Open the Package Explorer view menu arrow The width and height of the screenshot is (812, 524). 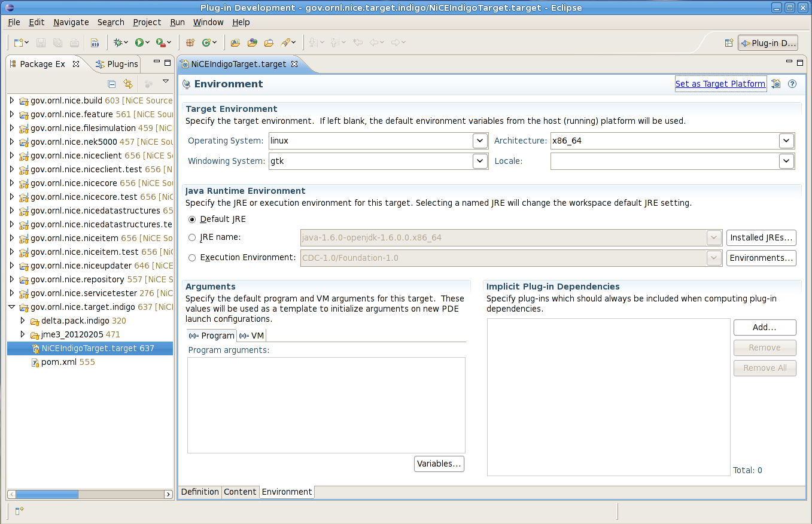(x=166, y=82)
